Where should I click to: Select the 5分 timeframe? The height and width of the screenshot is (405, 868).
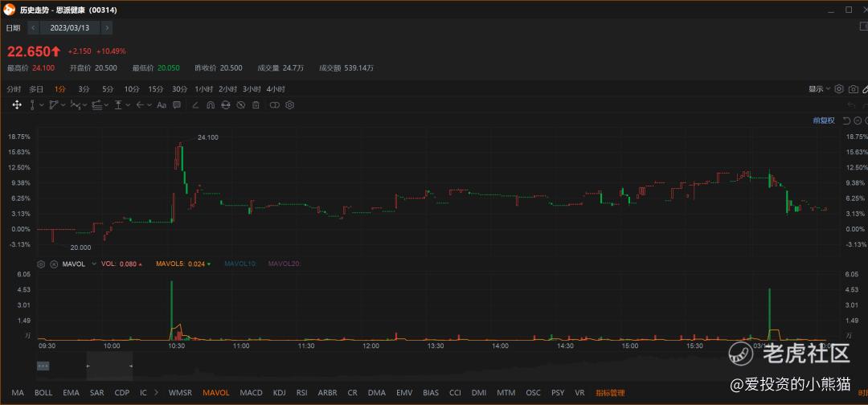108,89
